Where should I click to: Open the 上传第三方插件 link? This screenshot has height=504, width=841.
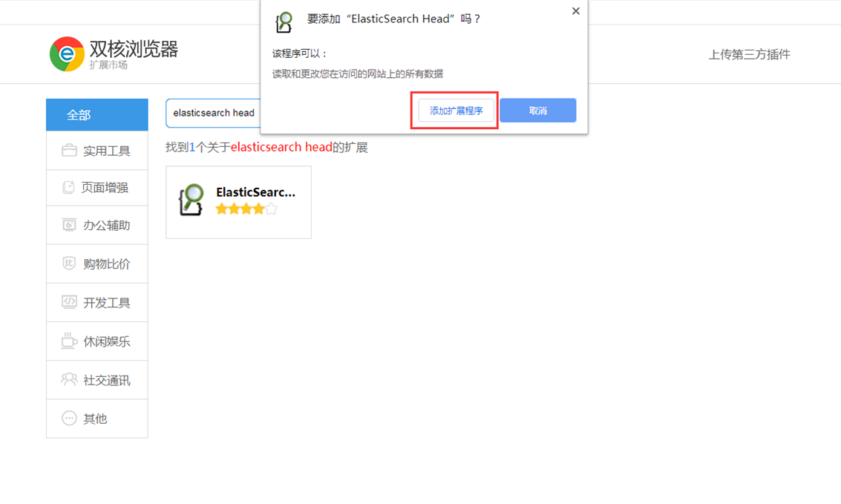[749, 54]
